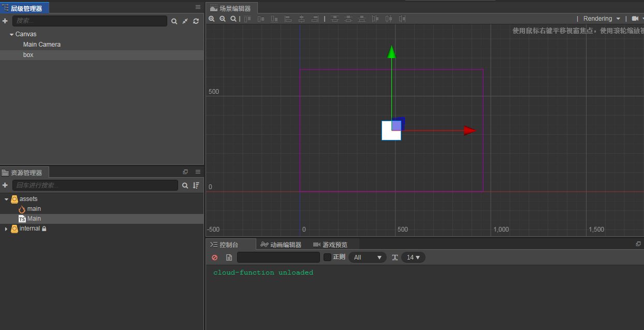This screenshot has width=644, height=330.
Task: Click the zoom in magnifier in scene toolbar
Action: (211, 19)
